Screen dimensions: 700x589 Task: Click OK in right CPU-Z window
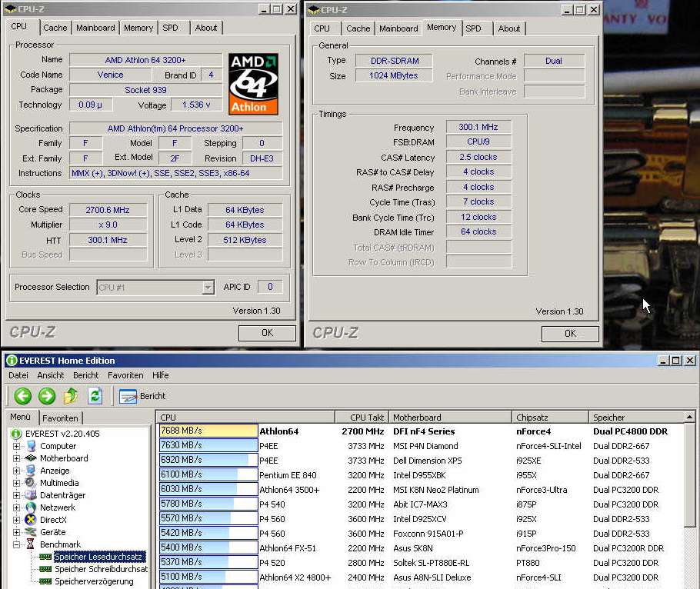570,333
